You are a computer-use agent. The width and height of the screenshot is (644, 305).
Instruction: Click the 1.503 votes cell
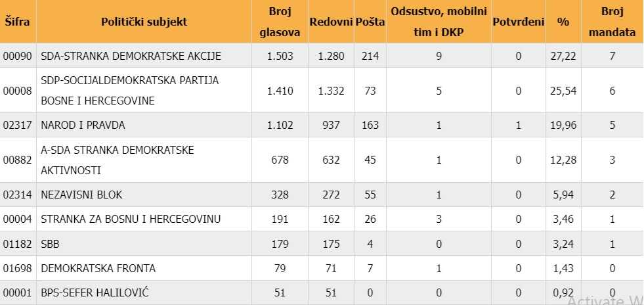point(280,56)
